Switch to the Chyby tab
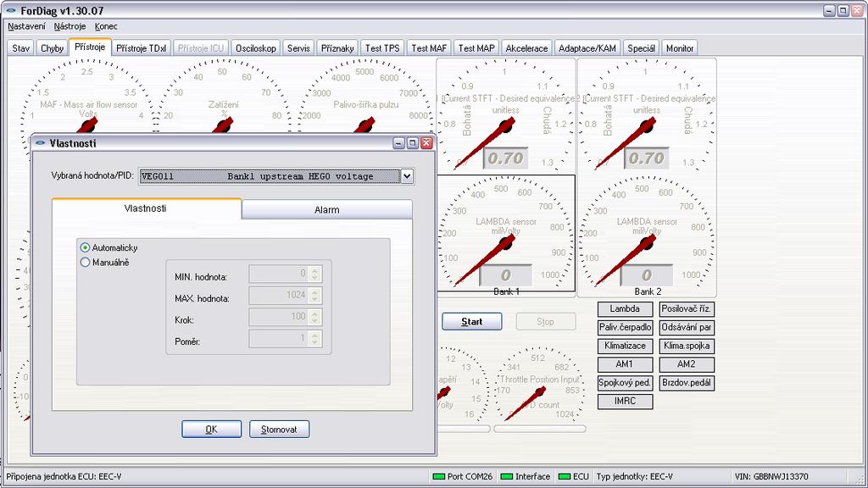868x488 pixels. pyautogui.click(x=52, y=48)
